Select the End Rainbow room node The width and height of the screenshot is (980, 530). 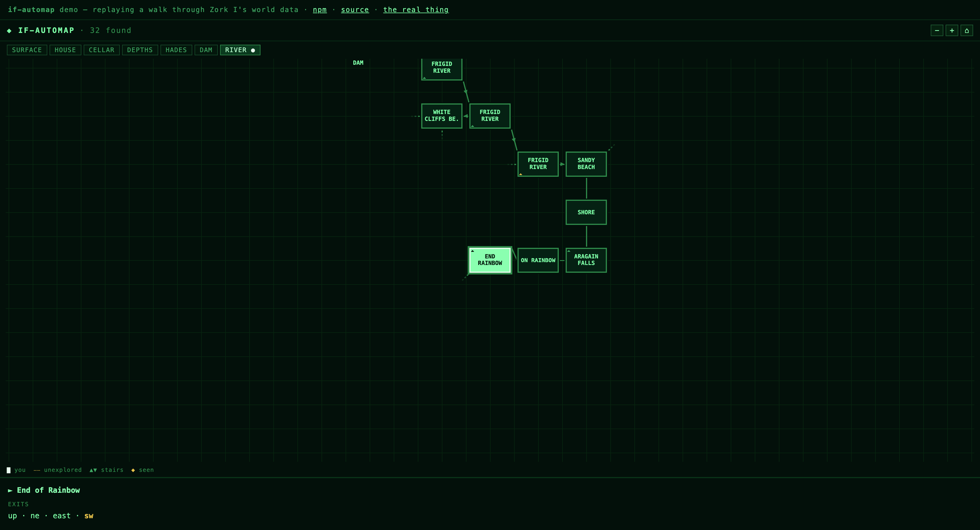[x=490, y=260]
